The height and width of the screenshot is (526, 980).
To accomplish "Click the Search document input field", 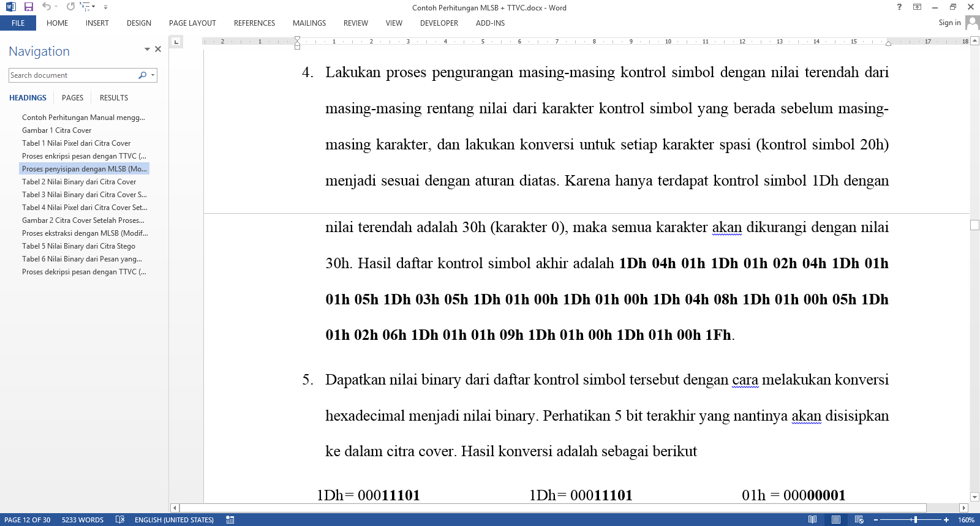I will pos(72,75).
